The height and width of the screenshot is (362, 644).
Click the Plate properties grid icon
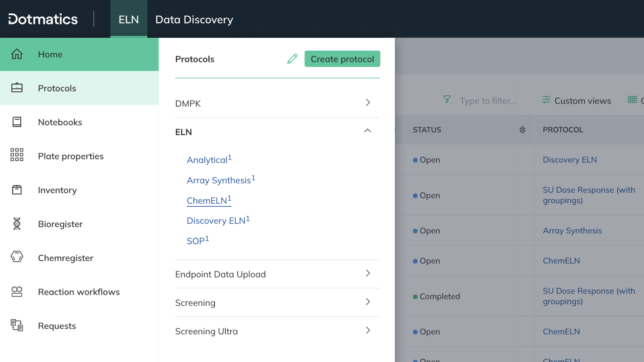(x=17, y=154)
